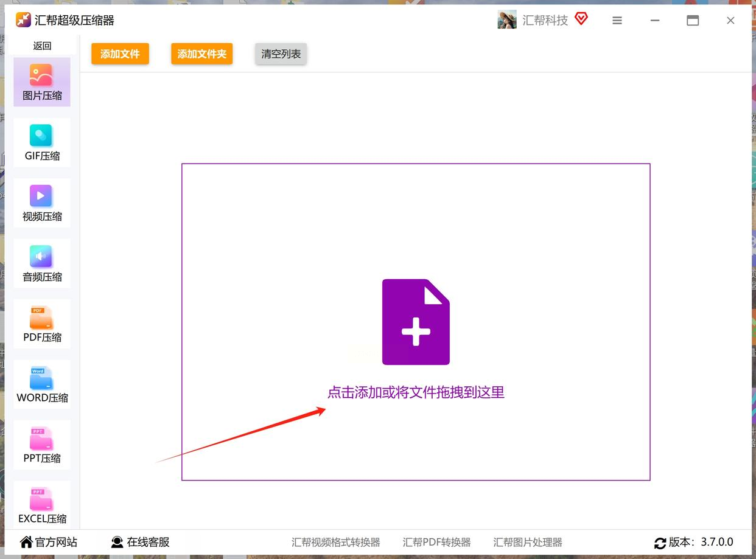This screenshot has width=756, height=559.
Task: Open the 汇帮PDF转换器 link
Action: click(x=436, y=542)
